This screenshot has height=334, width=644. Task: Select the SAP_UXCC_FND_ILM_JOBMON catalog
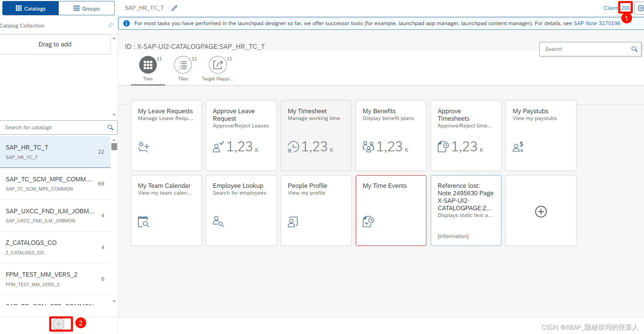coord(55,216)
